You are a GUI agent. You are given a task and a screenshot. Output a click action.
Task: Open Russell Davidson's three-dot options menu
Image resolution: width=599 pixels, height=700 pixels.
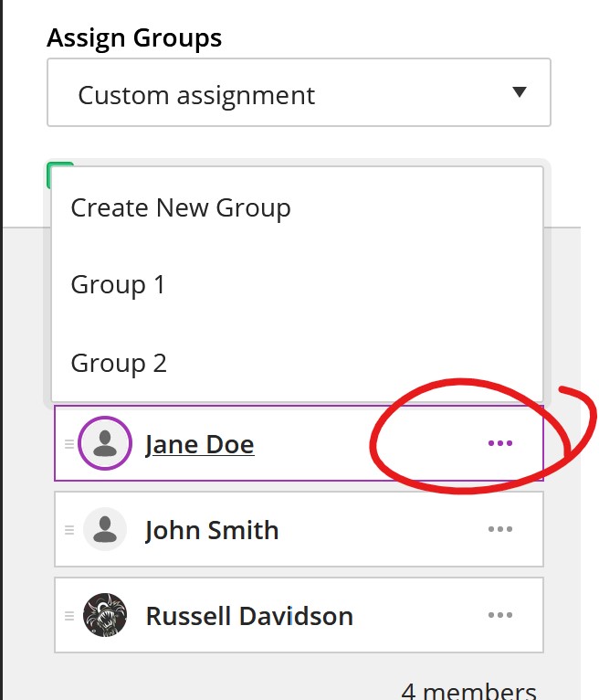(x=500, y=615)
